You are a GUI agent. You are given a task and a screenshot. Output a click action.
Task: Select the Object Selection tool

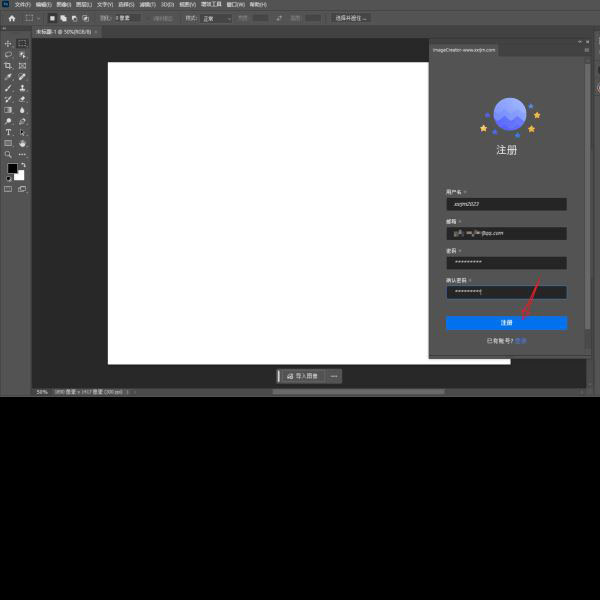pyautogui.click(x=22, y=55)
